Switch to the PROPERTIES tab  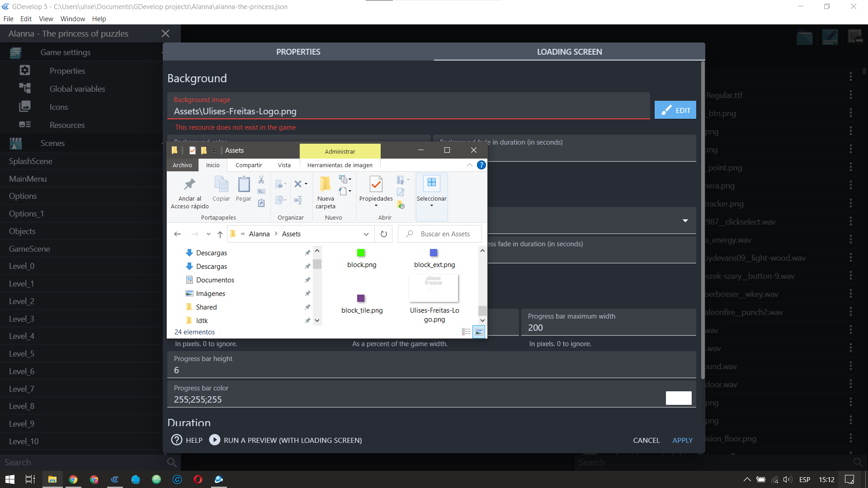click(x=298, y=52)
